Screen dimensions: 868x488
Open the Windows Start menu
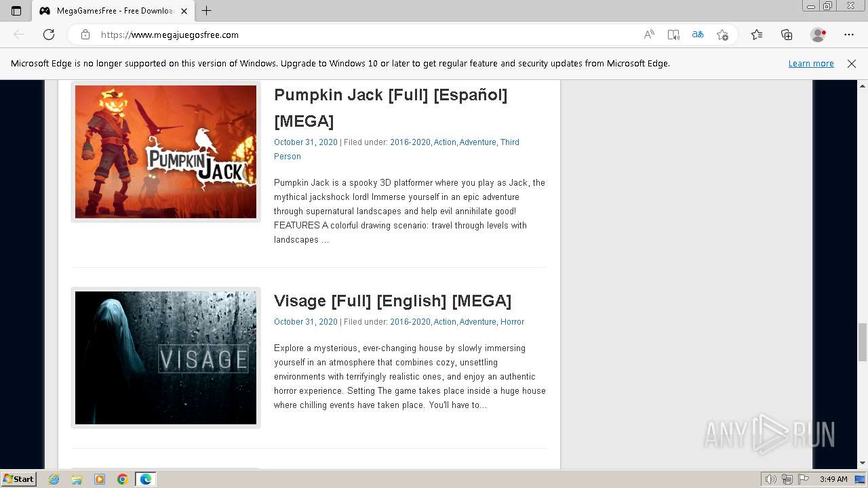tap(18, 479)
